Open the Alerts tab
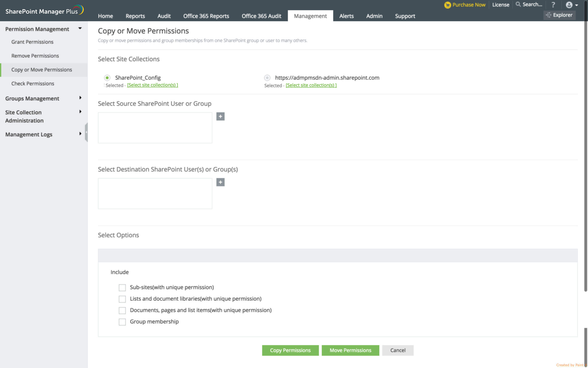588x368 pixels. [x=346, y=16]
